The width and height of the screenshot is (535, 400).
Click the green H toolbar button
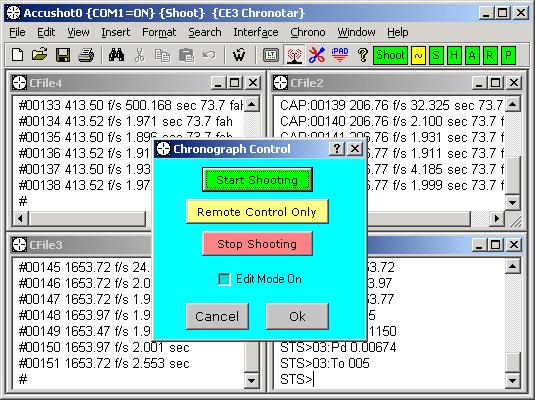454,55
